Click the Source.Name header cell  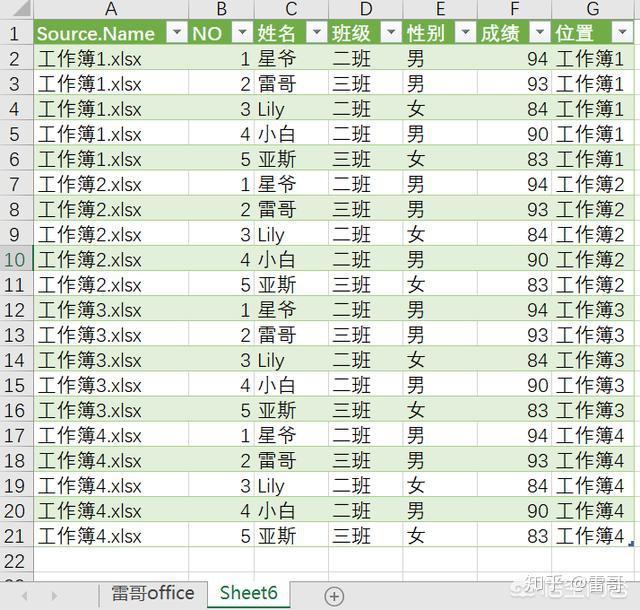coord(111,33)
